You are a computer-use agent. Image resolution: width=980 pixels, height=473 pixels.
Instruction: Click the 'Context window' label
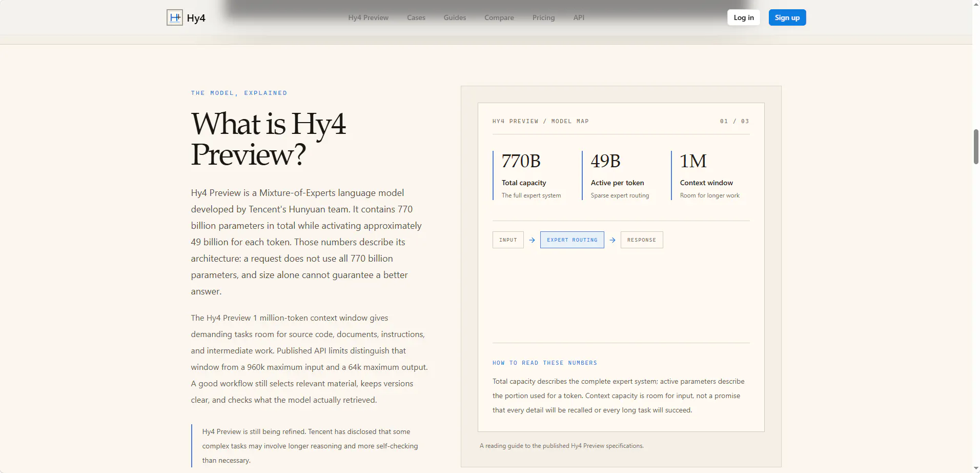pyautogui.click(x=706, y=183)
